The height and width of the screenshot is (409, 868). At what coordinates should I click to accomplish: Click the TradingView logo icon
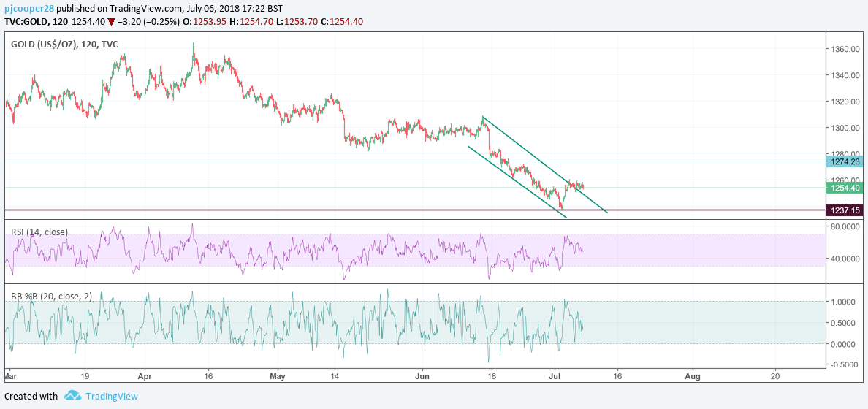click(73, 396)
